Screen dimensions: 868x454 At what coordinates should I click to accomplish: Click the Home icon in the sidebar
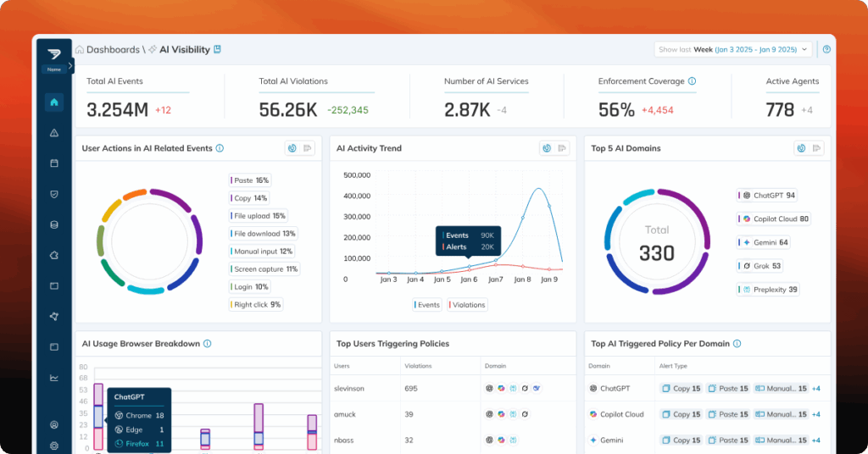point(54,102)
